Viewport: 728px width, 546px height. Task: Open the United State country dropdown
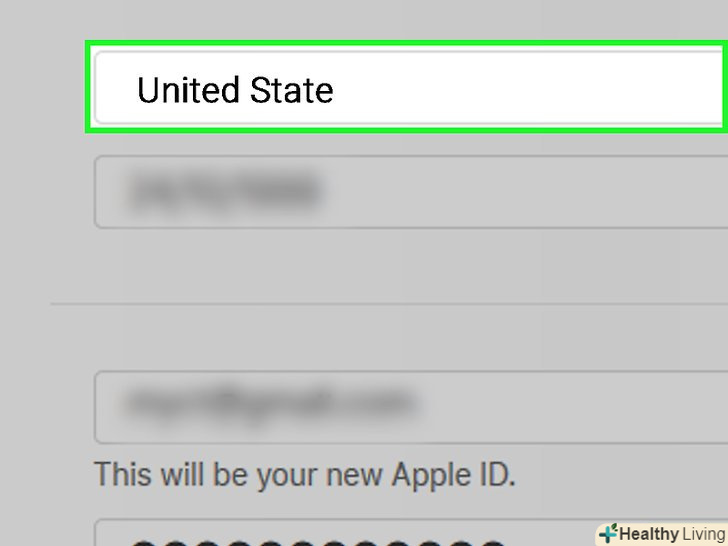coord(411,88)
